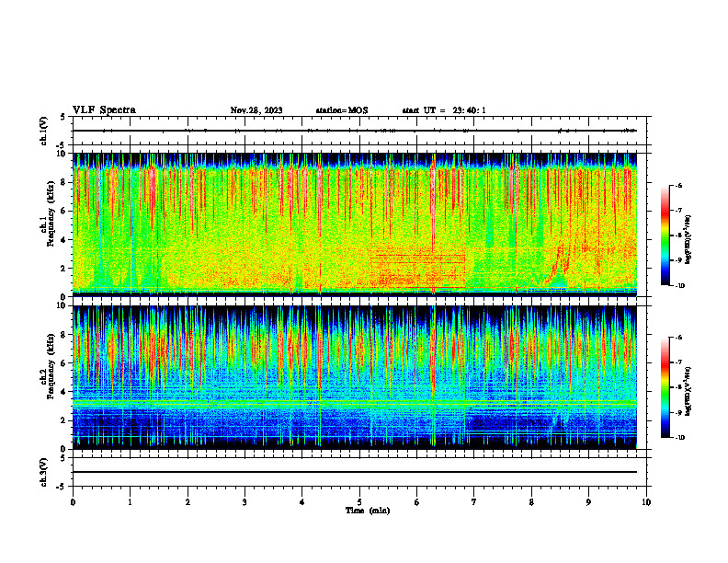This screenshot has height=563, width=728.
Task: Click time axis tick label "3"
Action: [245, 502]
